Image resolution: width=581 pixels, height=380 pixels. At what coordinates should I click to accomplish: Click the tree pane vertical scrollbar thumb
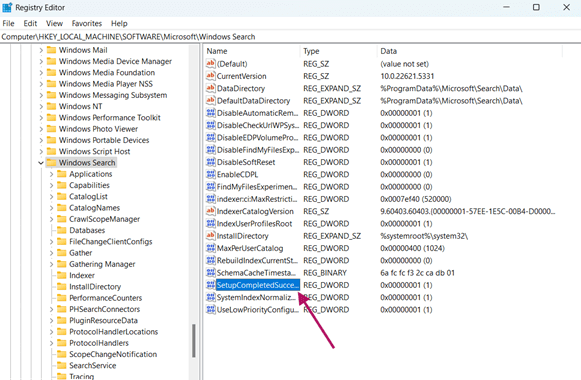coord(193,341)
